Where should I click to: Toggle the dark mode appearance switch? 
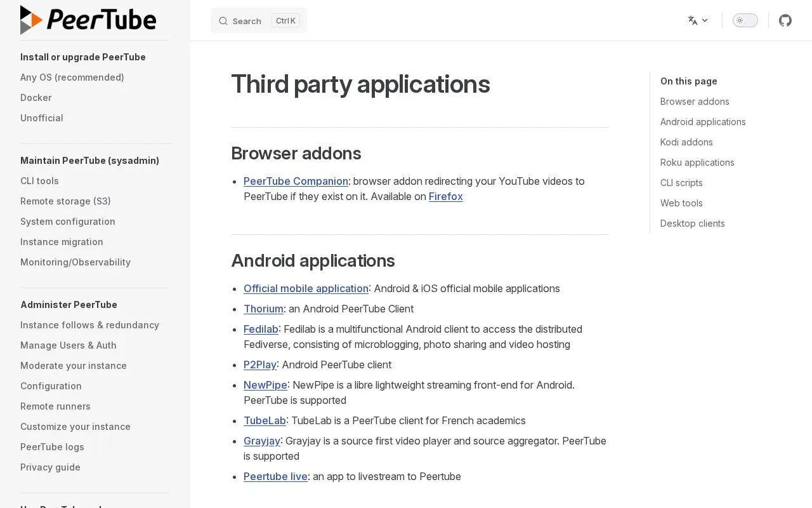tap(745, 20)
